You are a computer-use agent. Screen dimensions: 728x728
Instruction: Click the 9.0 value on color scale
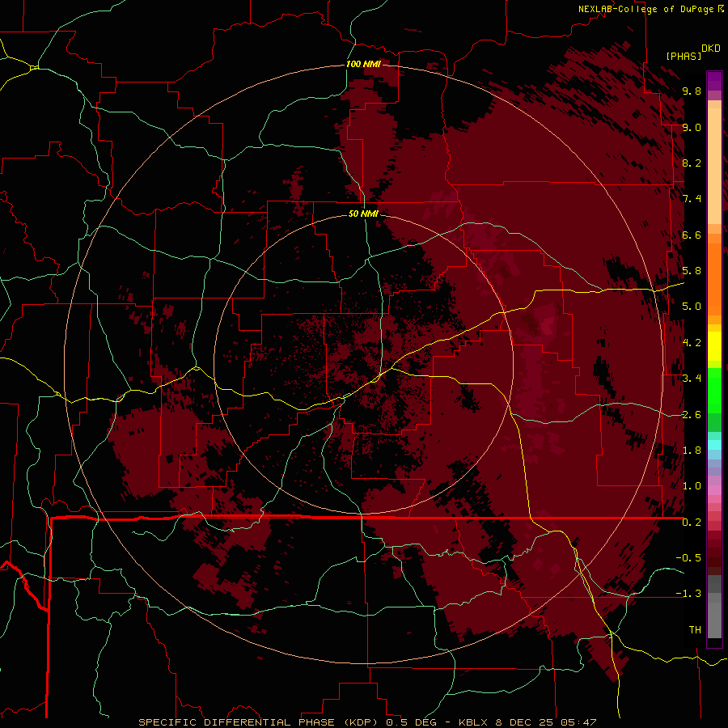(x=692, y=127)
